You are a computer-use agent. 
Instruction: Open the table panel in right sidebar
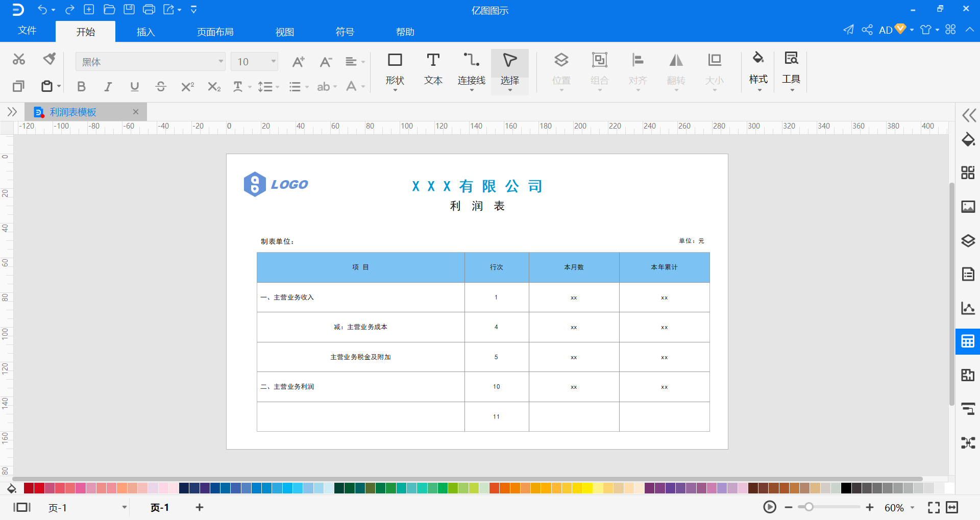pyautogui.click(x=968, y=341)
